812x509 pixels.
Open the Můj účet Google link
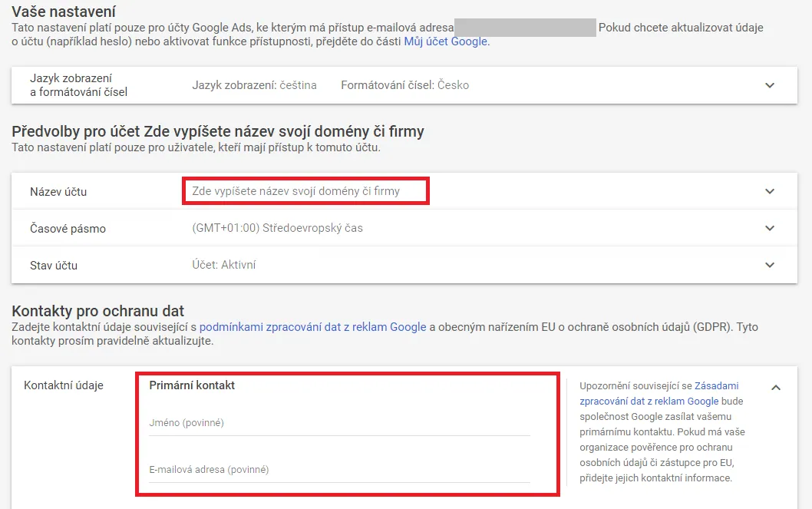[445, 41]
